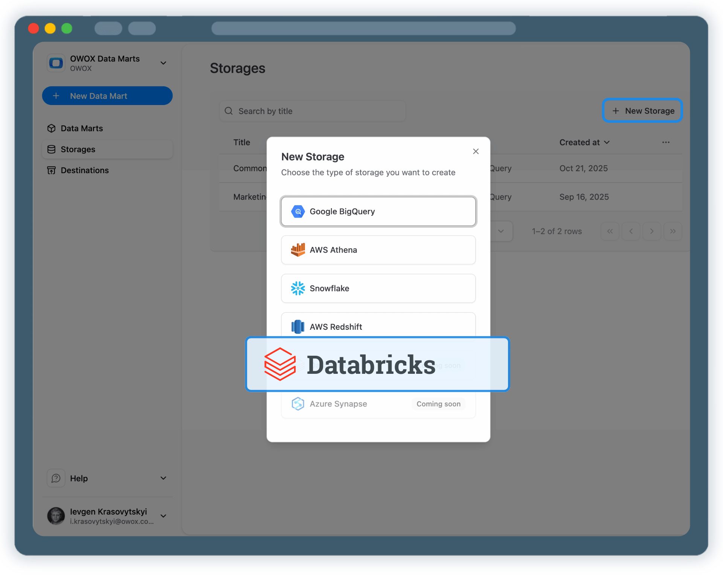The height and width of the screenshot is (588, 723).
Task: Expand the OWOX Data Marts project switcher chevron
Action: [163, 63]
